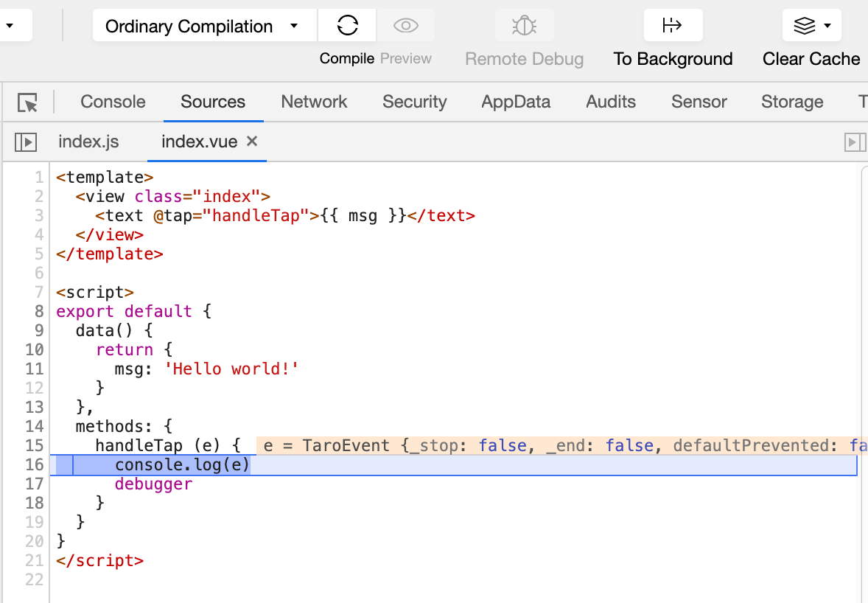This screenshot has width=868, height=603.
Task: Click the Compile refresh icon
Action: [347, 26]
